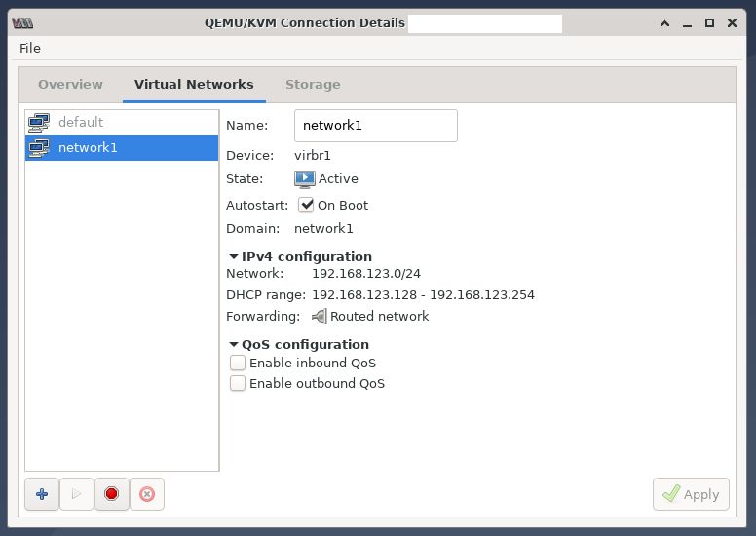Maximize the Connection Details window
This screenshot has width=756, height=536.
coord(709,22)
